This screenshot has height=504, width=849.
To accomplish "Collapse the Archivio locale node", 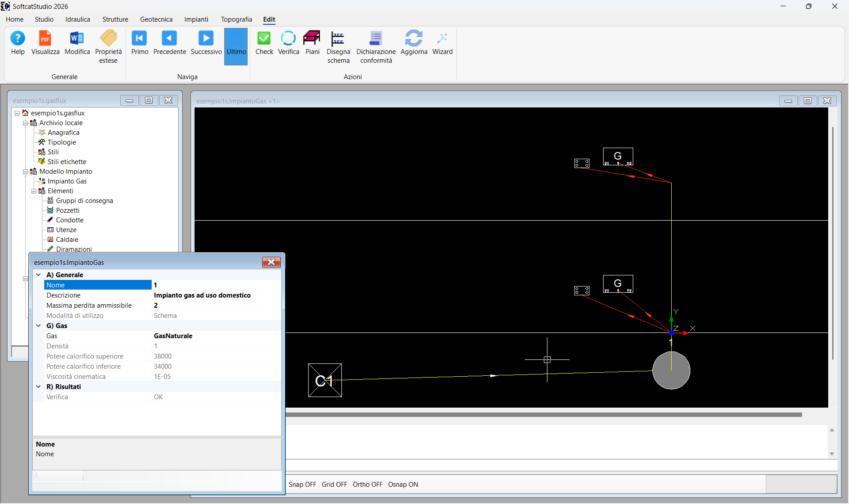I will click(25, 123).
